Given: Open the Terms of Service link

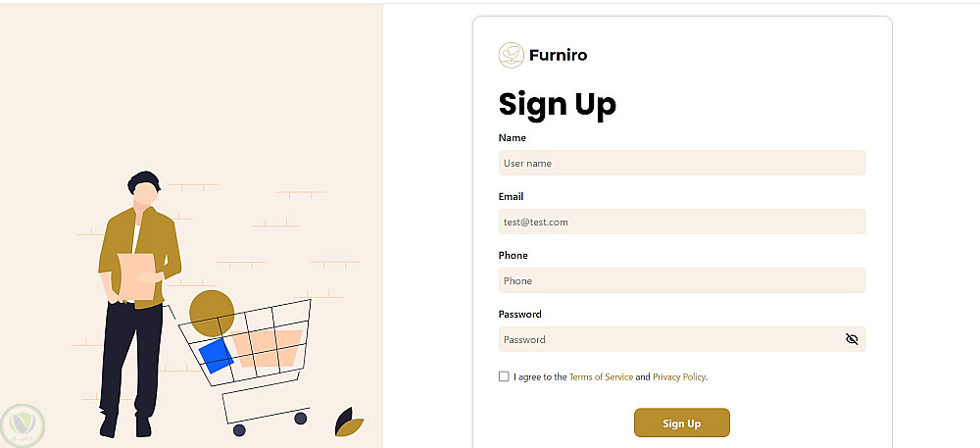Looking at the screenshot, I should click(601, 376).
